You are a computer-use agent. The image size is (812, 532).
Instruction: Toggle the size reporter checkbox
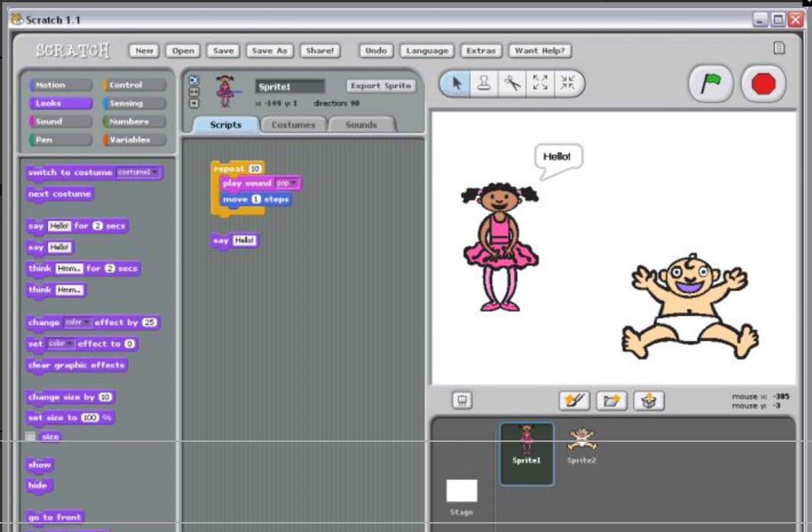tap(31, 436)
